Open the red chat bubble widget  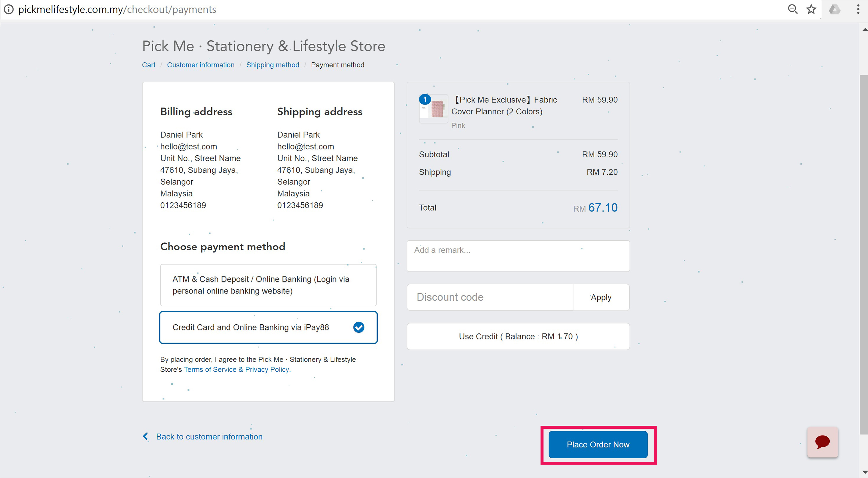pos(823,442)
